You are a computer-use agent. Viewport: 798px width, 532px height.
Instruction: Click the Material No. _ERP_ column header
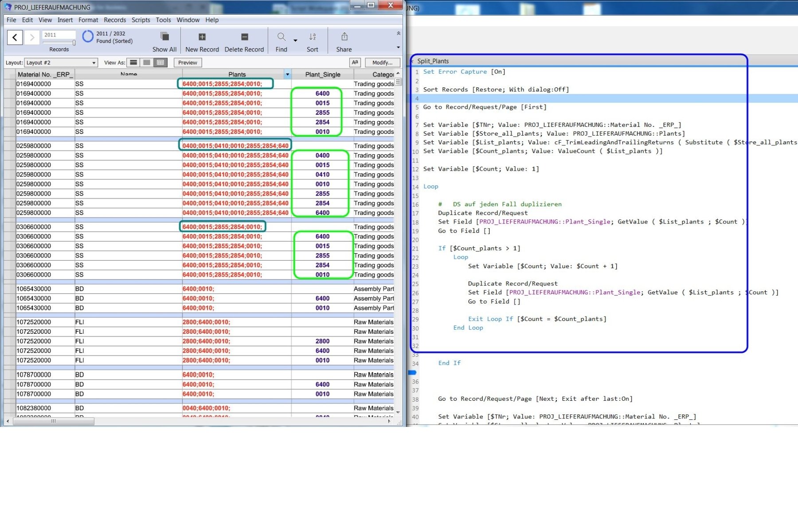[45, 74]
